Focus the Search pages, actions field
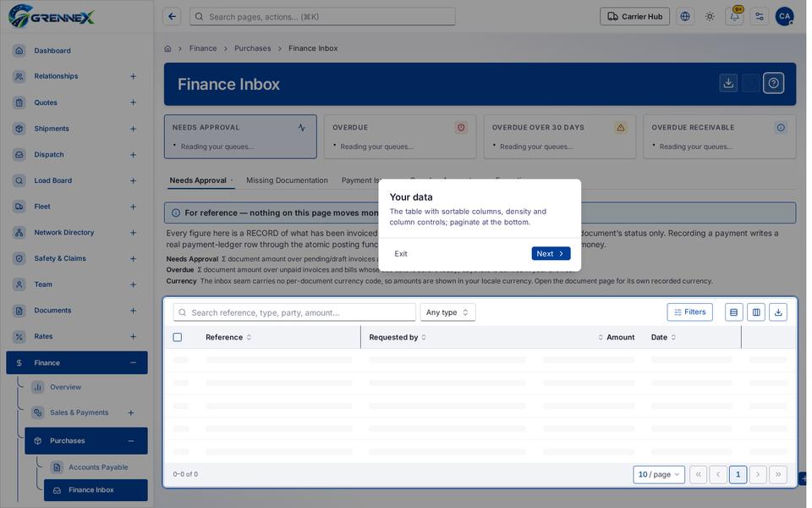812x508 pixels. pos(322,17)
